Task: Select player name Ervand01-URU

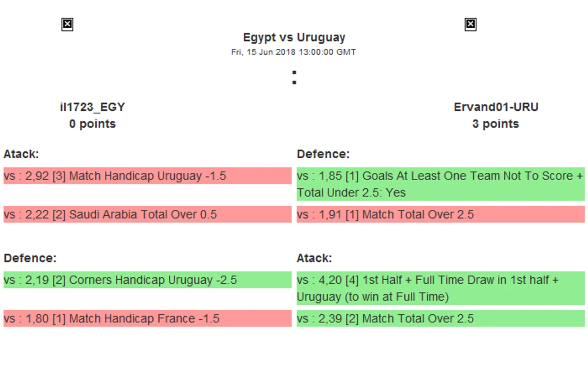Action: [x=496, y=107]
